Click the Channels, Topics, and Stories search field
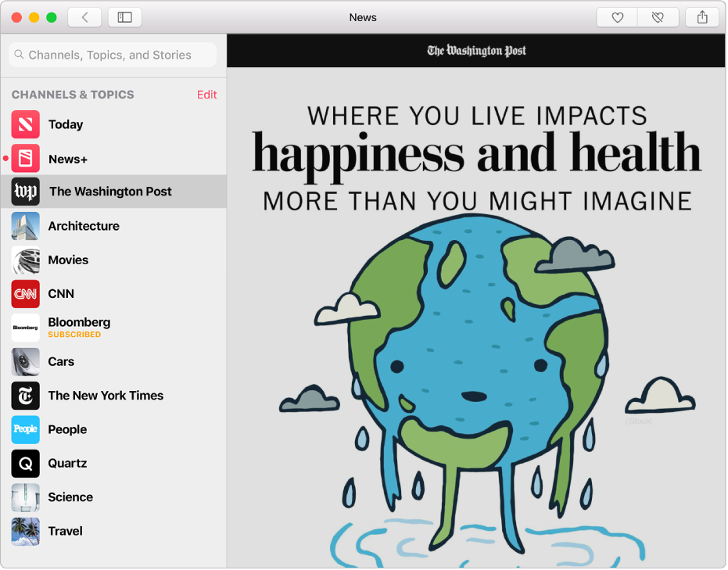 [x=112, y=55]
